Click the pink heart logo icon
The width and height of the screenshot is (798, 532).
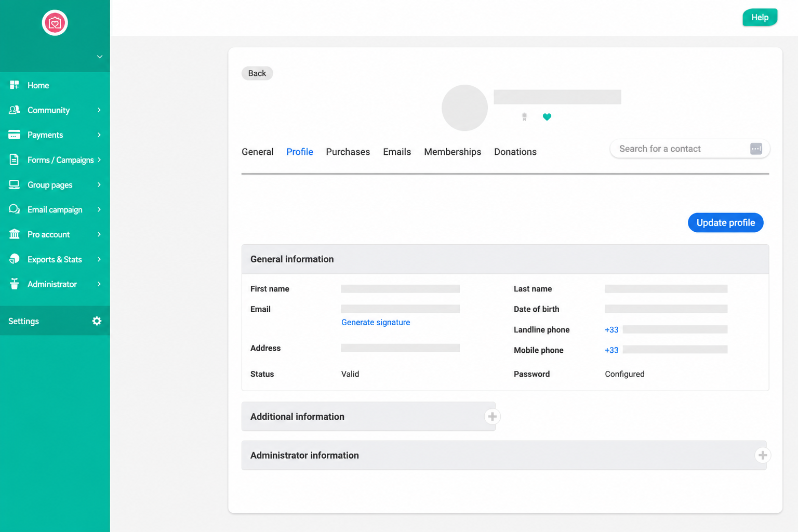(x=55, y=23)
